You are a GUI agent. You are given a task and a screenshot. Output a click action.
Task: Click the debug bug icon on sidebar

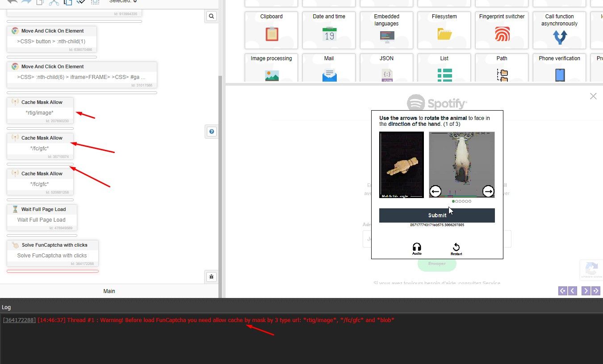pos(211,277)
